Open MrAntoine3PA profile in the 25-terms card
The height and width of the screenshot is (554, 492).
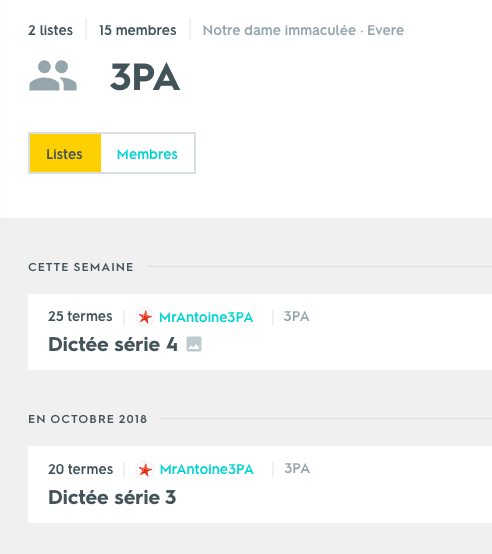(x=206, y=317)
